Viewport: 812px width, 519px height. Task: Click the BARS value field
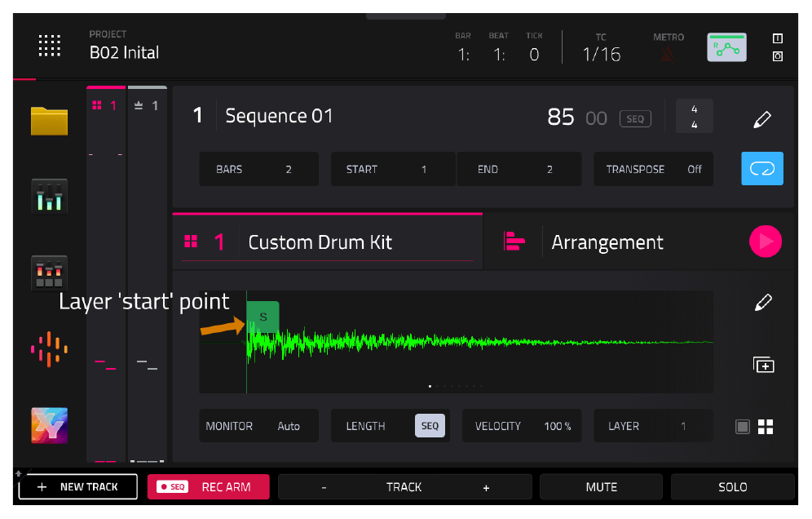point(259,169)
